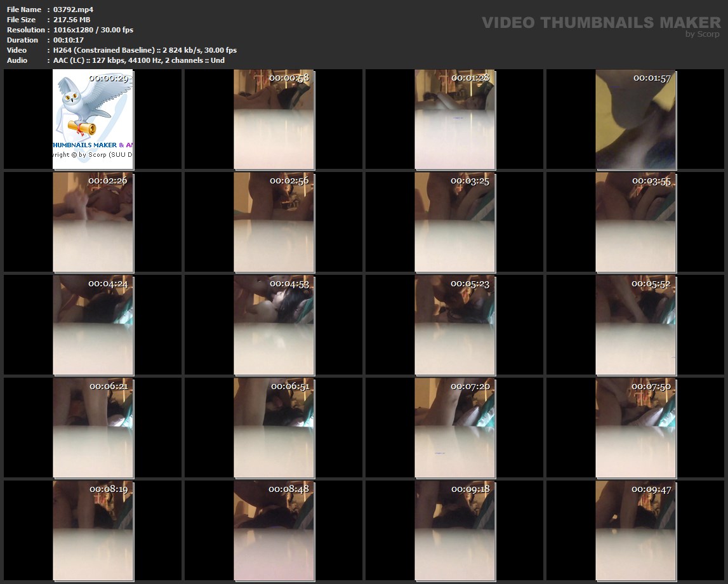Click the 'Video' label in header
This screenshot has width=728, height=584.
pyautogui.click(x=17, y=50)
